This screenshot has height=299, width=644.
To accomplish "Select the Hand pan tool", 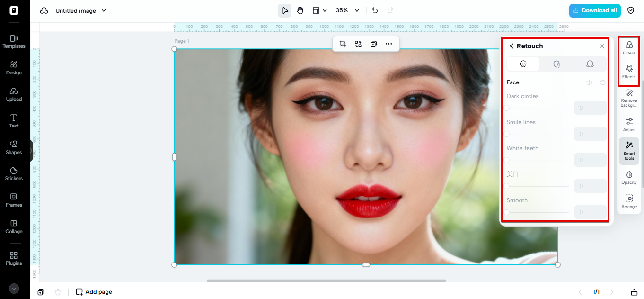I will (300, 10).
